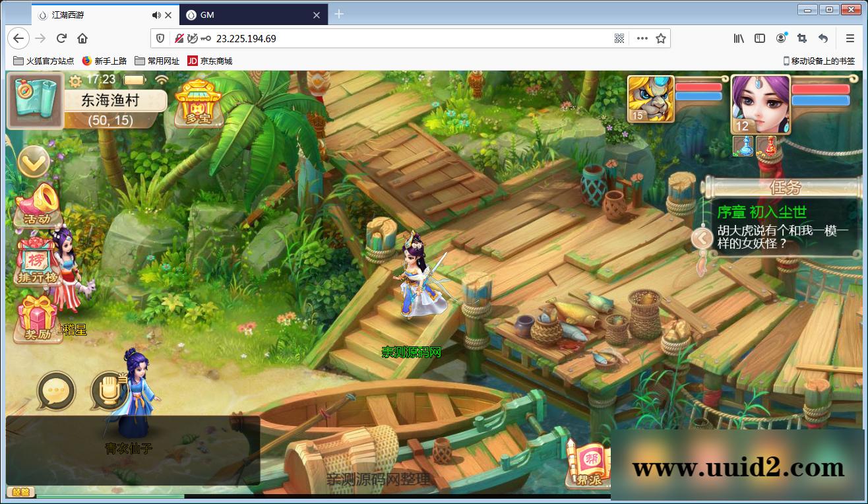
Task: Open the 京东商城 bookmark link
Action: click(x=210, y=61)
